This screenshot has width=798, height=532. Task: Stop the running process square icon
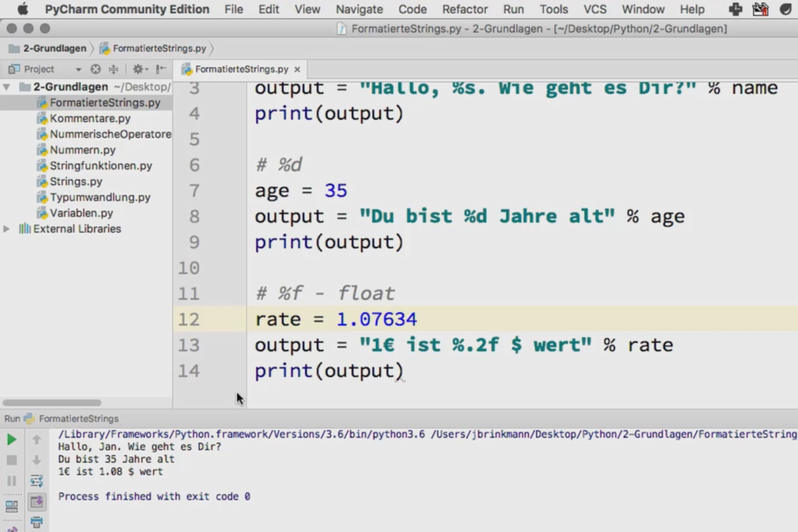coord(11,460)
